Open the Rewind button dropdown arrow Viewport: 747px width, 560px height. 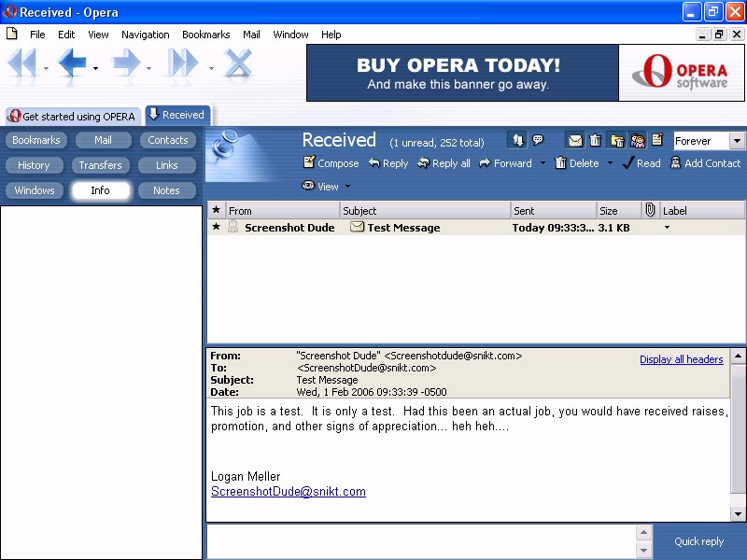click(x=46, y=68)
